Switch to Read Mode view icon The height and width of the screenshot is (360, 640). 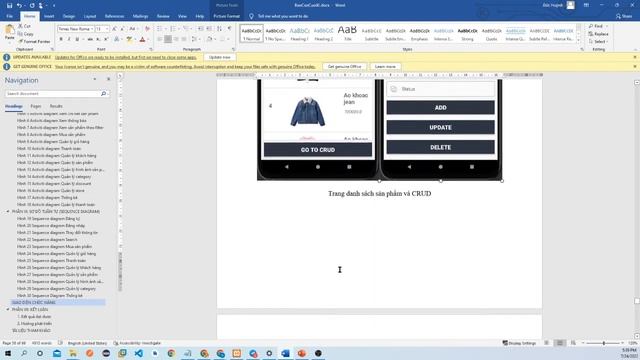(x=546, y=343)
